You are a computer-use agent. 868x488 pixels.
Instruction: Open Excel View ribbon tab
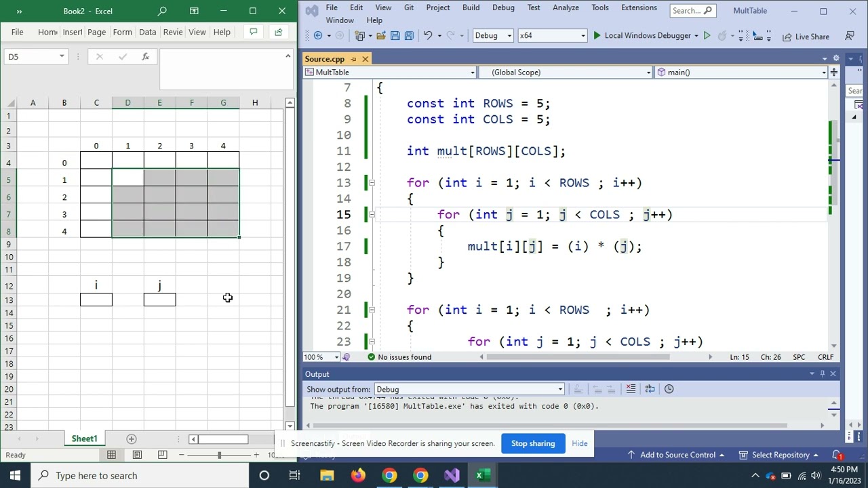[x=197, y=32]
